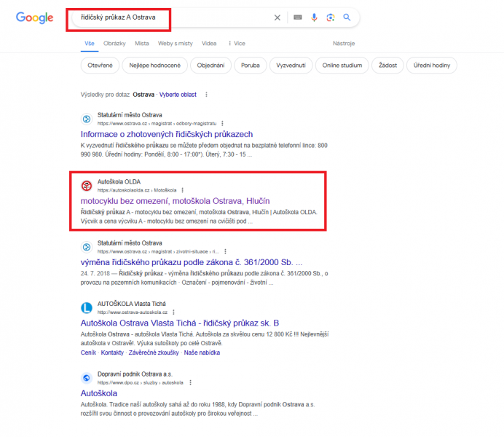Image resolution: width=504 pixels, height=437 pixels.
Task: Switch to the Obrázky tab
Action: [114, 44]
